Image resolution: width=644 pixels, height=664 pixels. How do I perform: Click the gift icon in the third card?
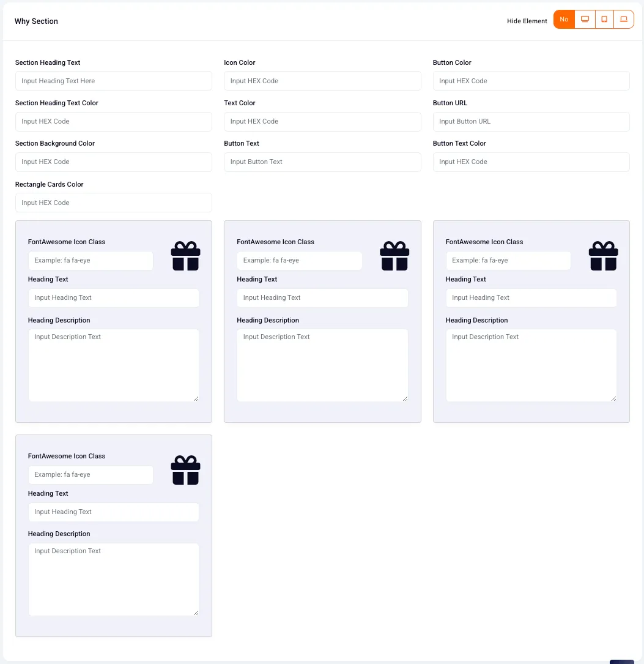[x=604, y=256]
